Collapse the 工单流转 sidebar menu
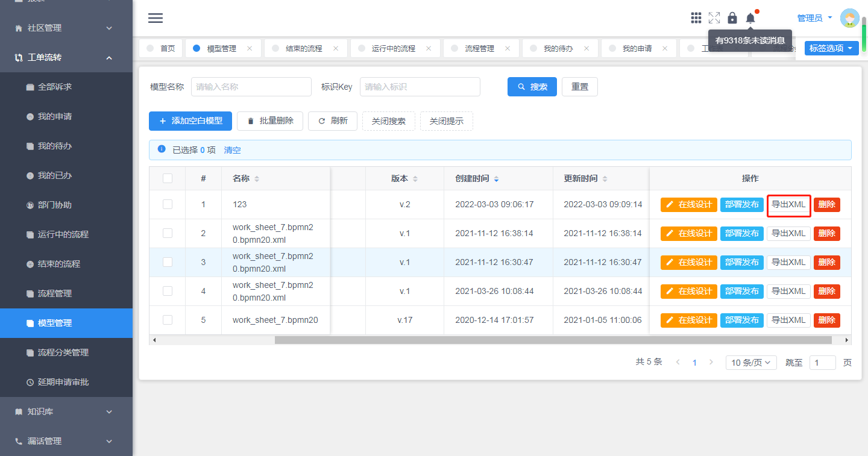Screen dimensions: 868x456 [109, 58]
